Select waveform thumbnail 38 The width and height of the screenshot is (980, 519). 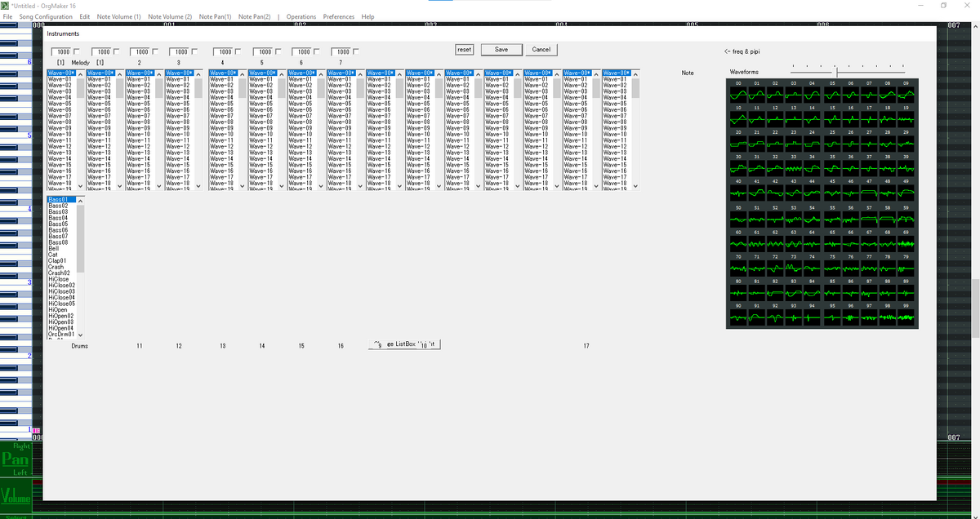[888, 166]
